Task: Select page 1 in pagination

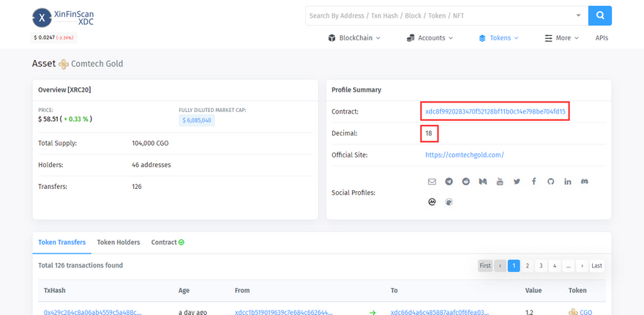Action: (x=514, y=266)
